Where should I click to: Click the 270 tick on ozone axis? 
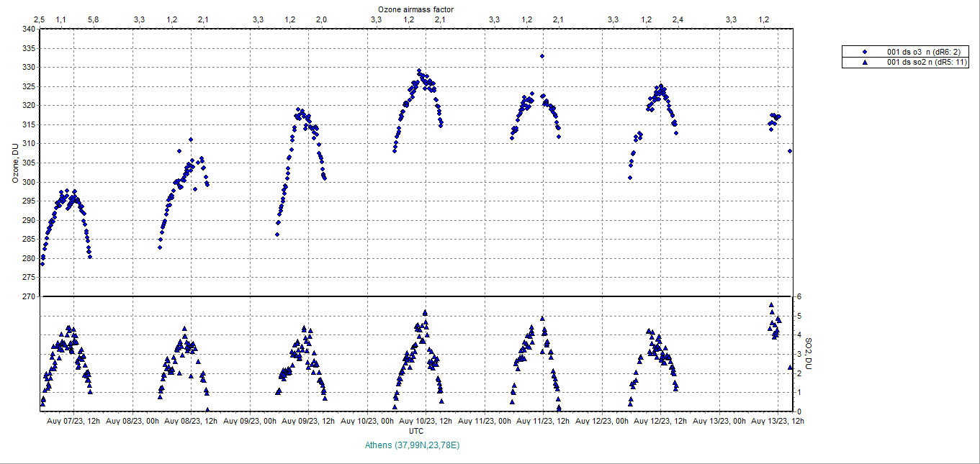pyautogui.click(x=29, y=296)
